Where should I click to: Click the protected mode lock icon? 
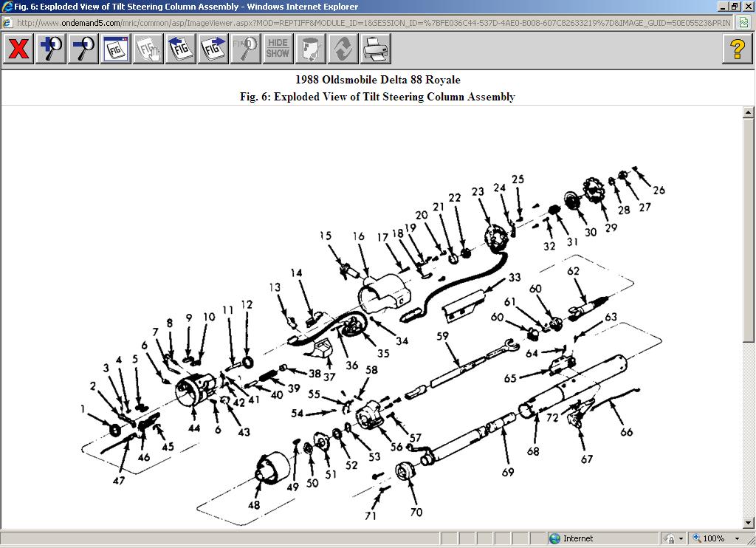tap(669, 538)
